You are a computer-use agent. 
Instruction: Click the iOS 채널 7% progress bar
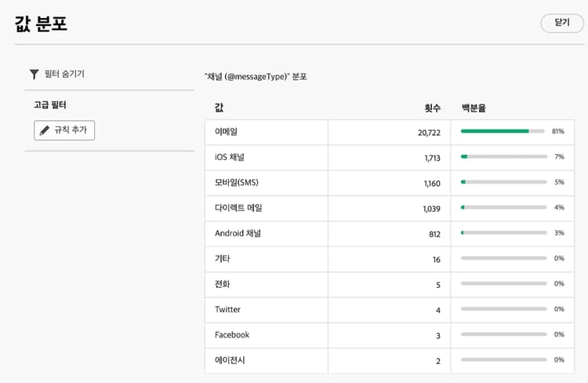coord(503,157)
